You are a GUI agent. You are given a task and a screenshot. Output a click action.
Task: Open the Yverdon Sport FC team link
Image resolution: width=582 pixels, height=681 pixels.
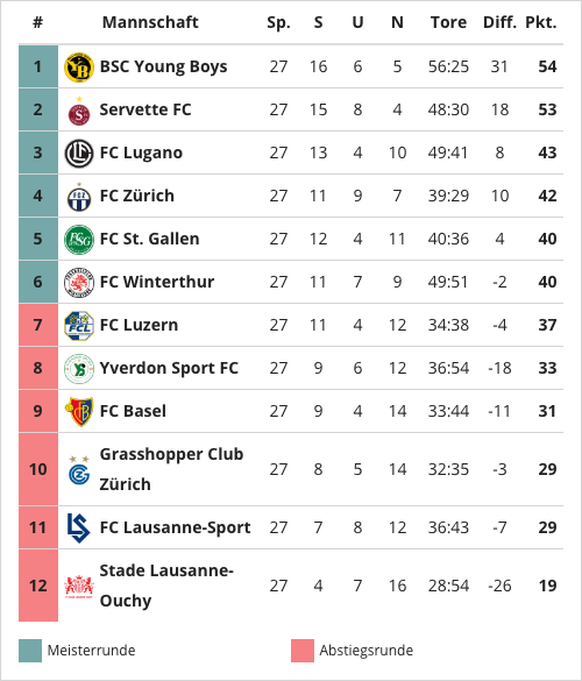[169, 368]
